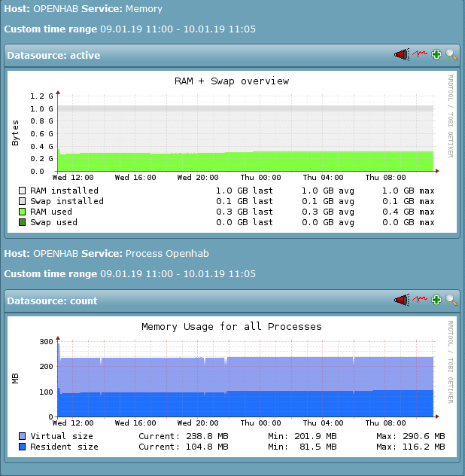This screenshot has height=476, width=465.
Task: Click the red graph line icon for datasource active
Action: click(420, 55)
